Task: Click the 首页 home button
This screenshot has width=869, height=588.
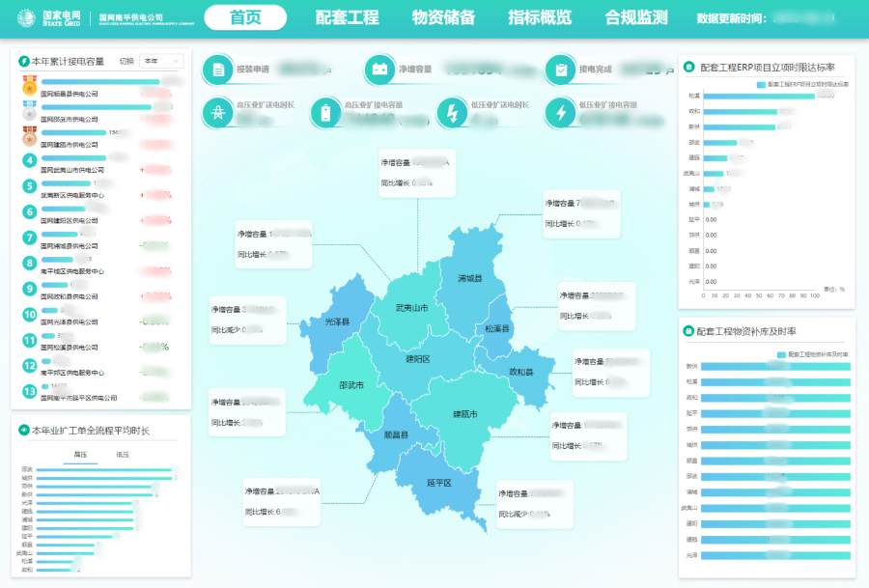Action: click(245, 18)
